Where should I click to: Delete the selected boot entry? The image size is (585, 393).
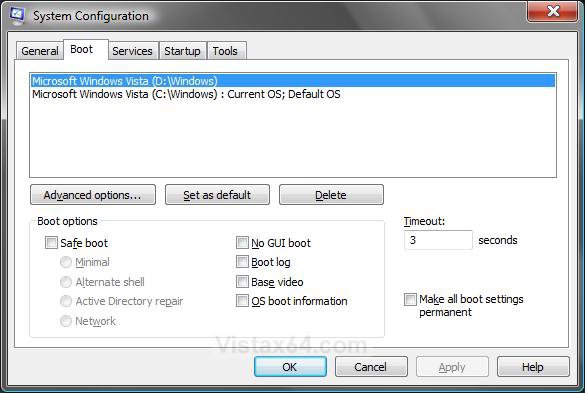click(331, 195)
